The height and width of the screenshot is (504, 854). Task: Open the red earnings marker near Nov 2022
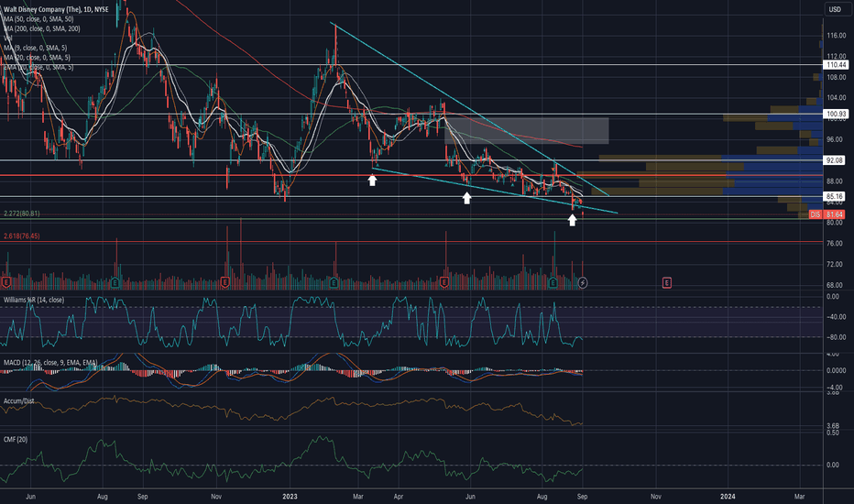tap(224, 282)
